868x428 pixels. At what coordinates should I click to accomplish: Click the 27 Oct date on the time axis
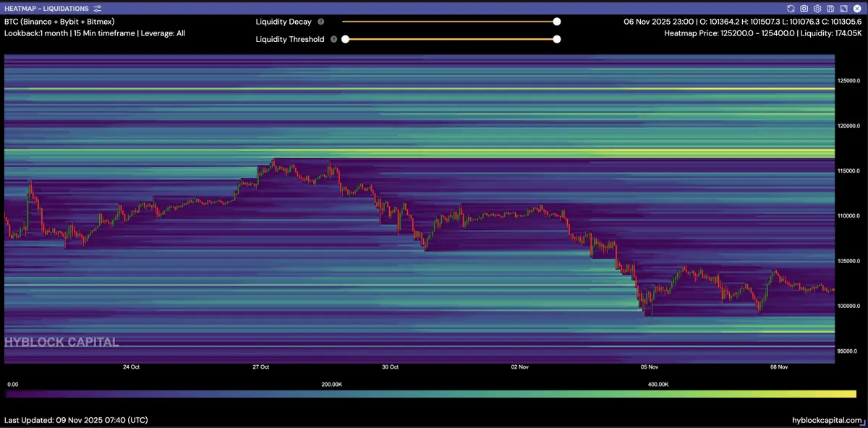click(260, 367)
